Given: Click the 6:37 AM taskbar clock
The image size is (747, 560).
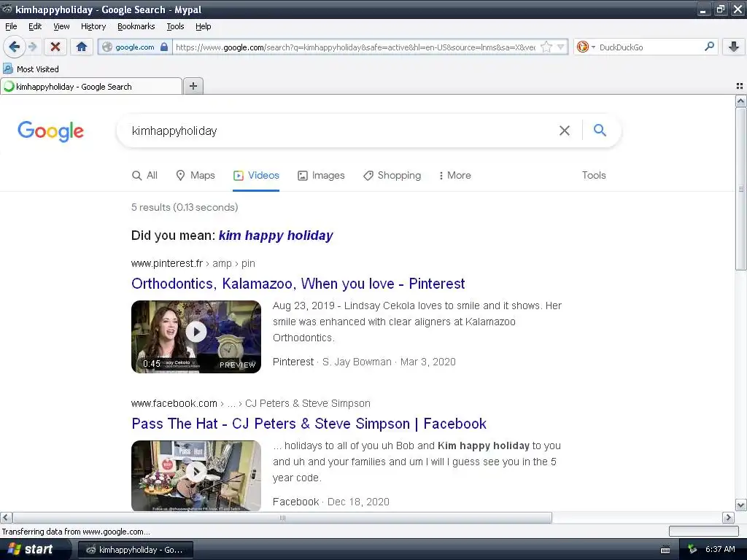Looking at the screenshot, I should 720,549.
